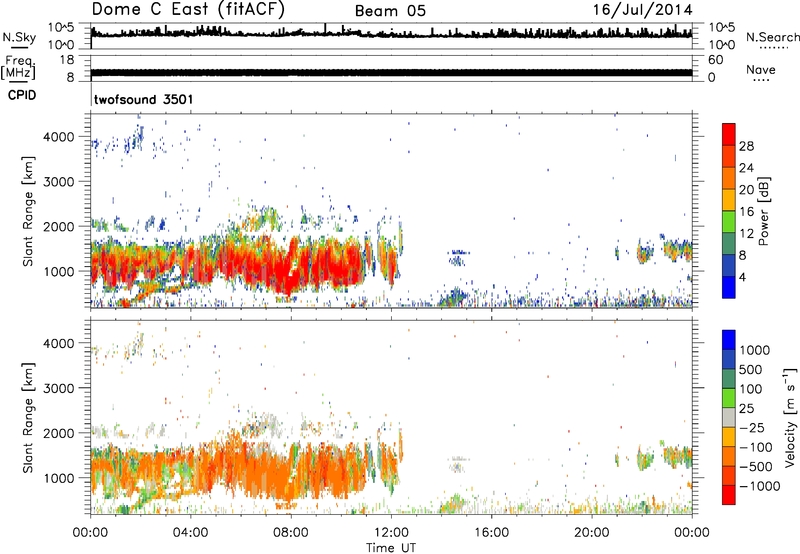800x554 pixels.
Task: Click the 'Slant Range [km]' label of the power panel
Action: click(28, 211)
